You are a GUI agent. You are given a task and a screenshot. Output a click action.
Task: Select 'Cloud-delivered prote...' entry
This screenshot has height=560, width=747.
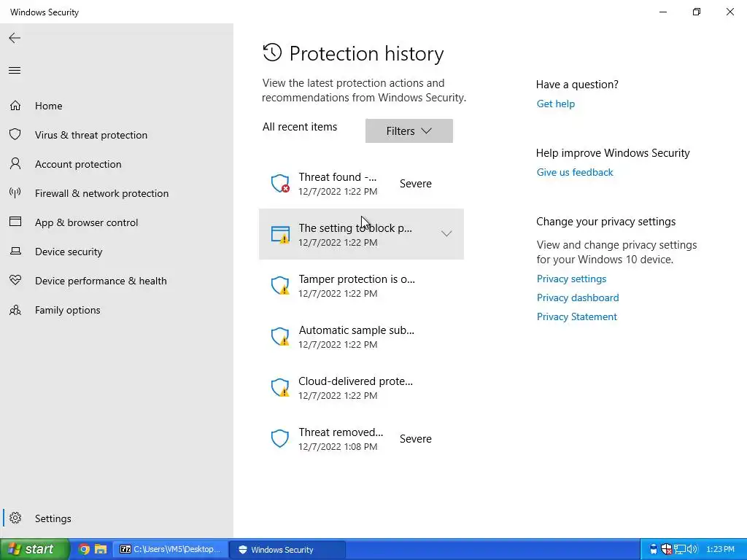pyautogui.click(x=355, y=381)
